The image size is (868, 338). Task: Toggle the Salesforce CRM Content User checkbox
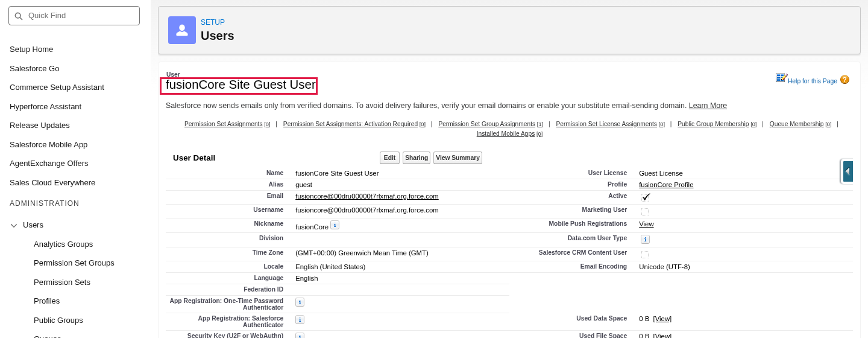(645, 255)
